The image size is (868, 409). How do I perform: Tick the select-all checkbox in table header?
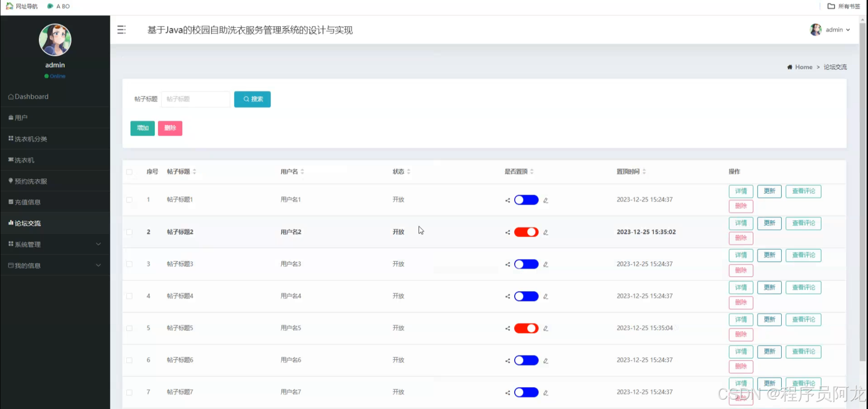[x=129, y=172]
